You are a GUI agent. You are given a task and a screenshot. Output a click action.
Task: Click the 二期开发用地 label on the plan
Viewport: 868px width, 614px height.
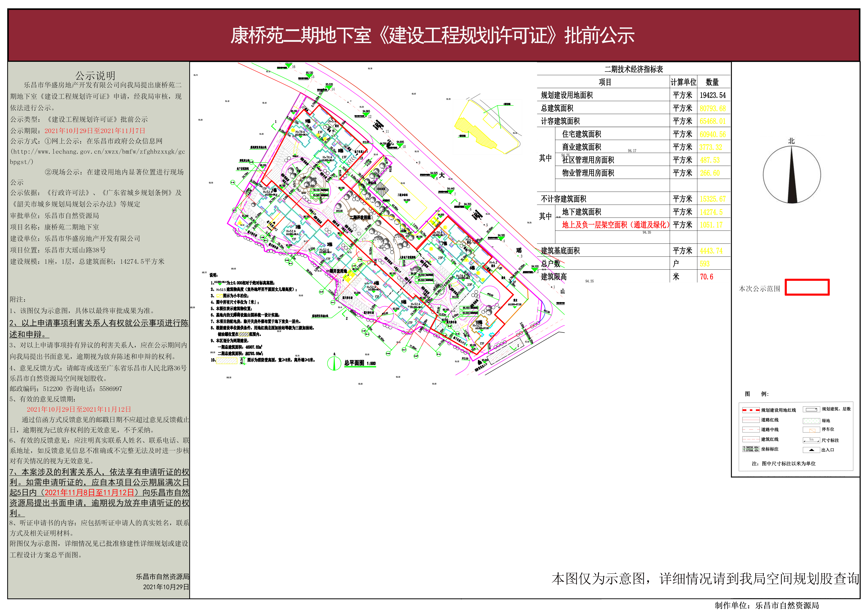click(x=360, y=217)
